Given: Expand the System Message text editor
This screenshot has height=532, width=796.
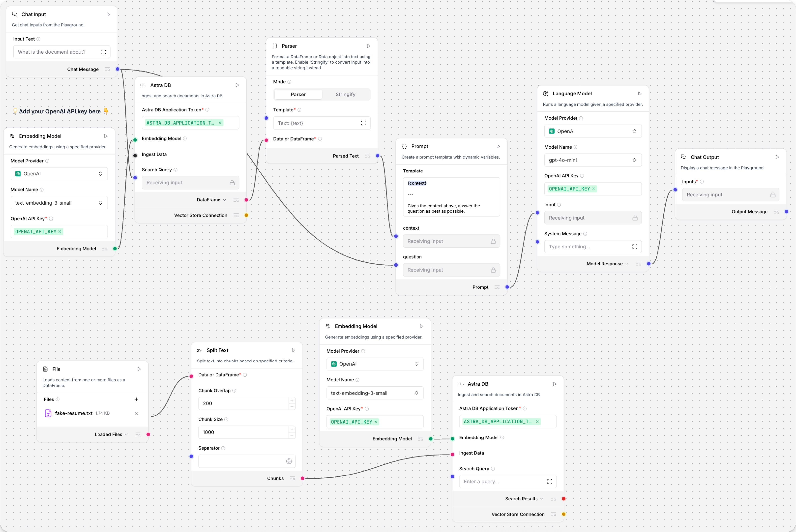Looking at the screenshot, I should tap(634, 247).
